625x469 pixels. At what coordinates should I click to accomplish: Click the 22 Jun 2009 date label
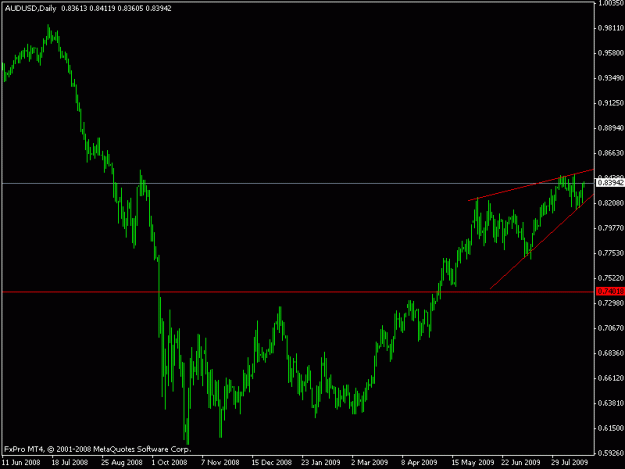pos(521,462)
